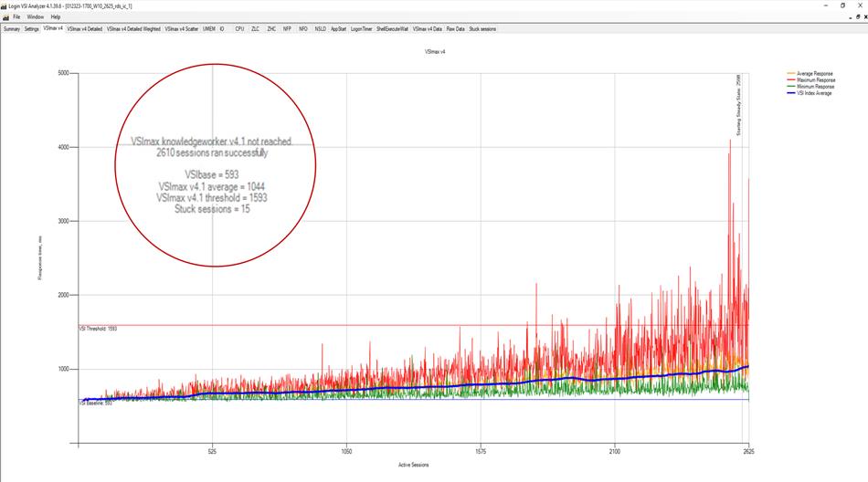Click the 'VSI Threshold: 1593' line label
The image size is (868, 482).
(x=98, y=329)
